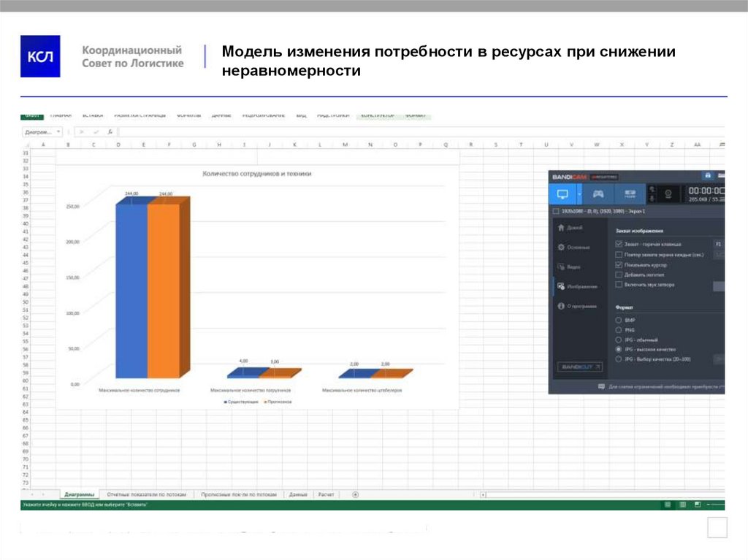The height and width of the screenshot is (560, 748).
Task: Enable the 'Добавить логотип' checkbox
Action: click(619, 275)
